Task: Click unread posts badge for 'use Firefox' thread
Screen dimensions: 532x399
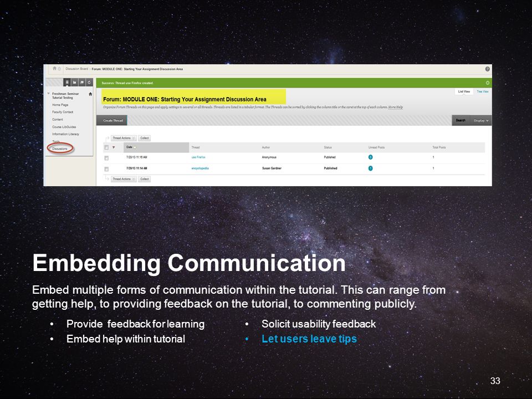Action: 371,157
